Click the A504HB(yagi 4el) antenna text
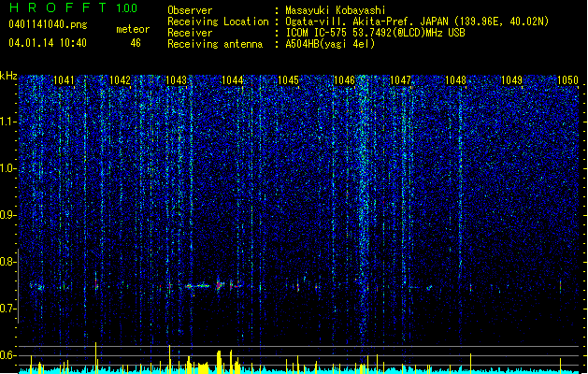The height and width of the screenshot is (374, 588). [330, 44]
